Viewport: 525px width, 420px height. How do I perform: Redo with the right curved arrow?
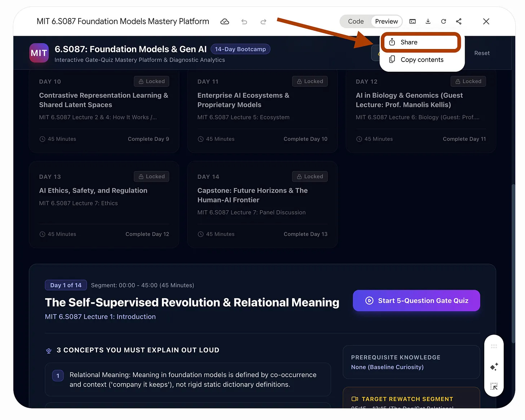[263, 22]
